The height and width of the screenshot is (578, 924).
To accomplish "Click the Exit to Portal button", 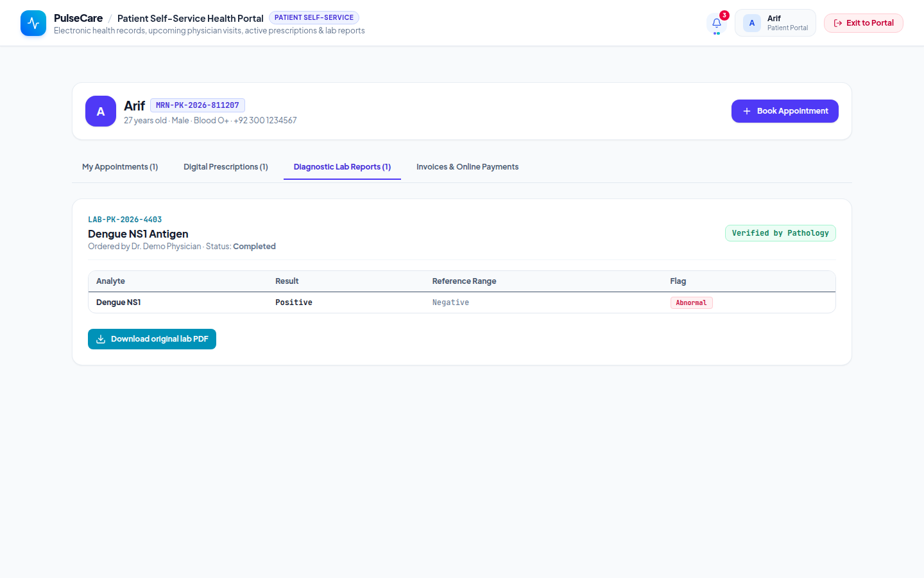I will 864,23.
